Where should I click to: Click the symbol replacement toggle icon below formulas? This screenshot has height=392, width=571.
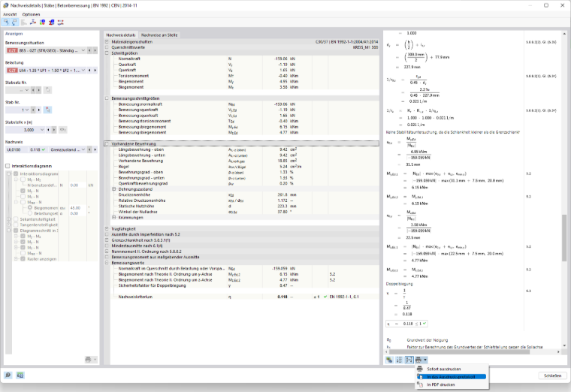tap(409, 360)
